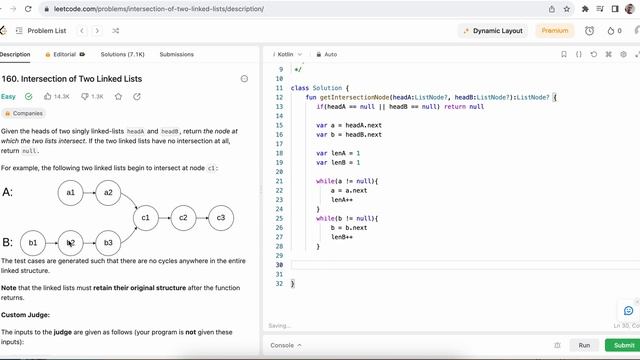
Task: Add problem to favorites with the star icon
Action: click(x=118, y=96)
